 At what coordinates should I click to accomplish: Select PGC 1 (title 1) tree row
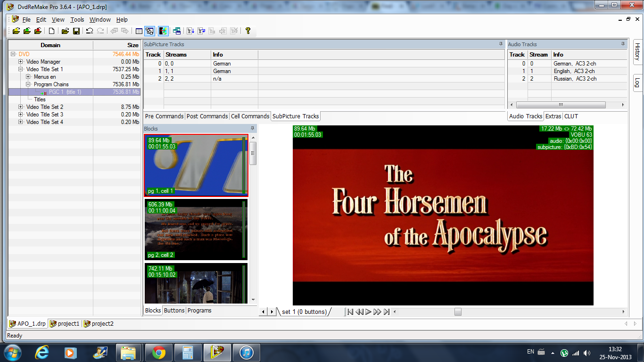(74, 92)
